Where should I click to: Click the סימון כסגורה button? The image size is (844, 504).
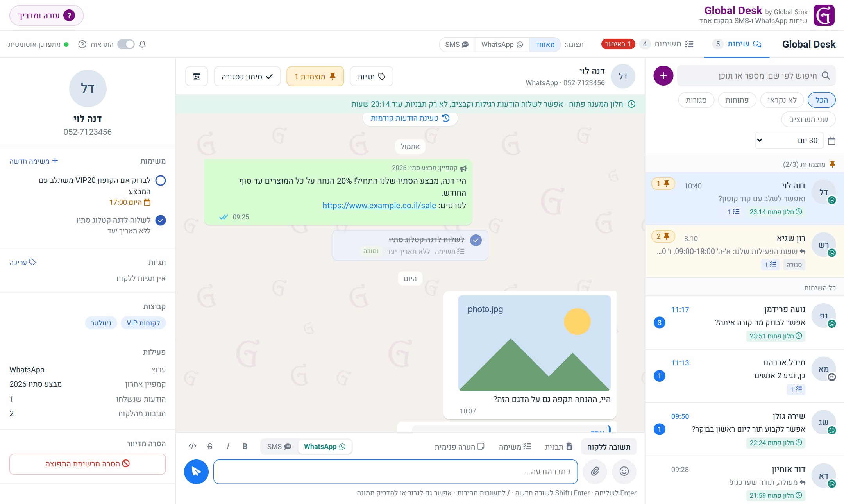[247, 77]
